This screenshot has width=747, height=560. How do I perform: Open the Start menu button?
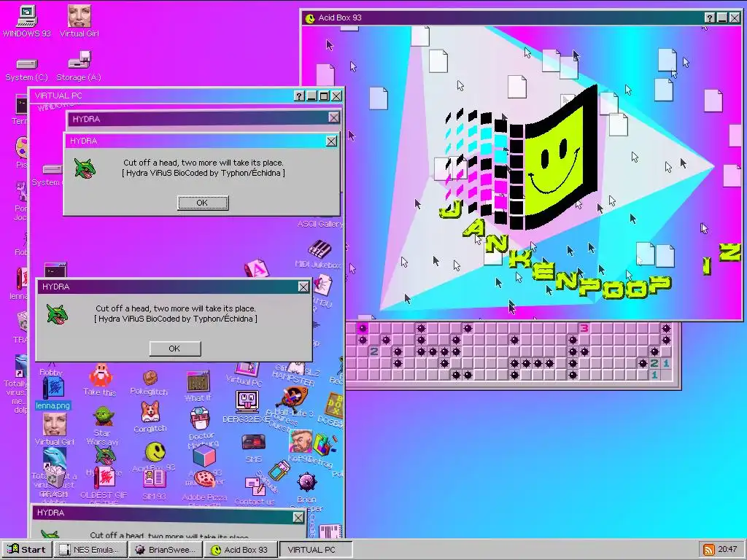27,550
